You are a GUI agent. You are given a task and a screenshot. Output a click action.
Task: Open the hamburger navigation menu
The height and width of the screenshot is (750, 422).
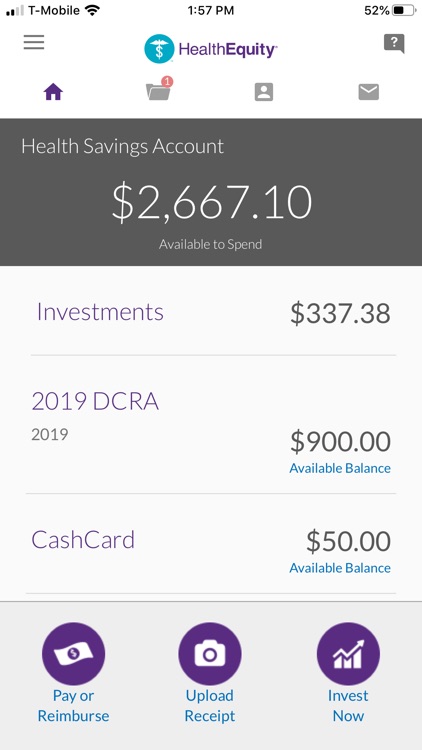34,42
